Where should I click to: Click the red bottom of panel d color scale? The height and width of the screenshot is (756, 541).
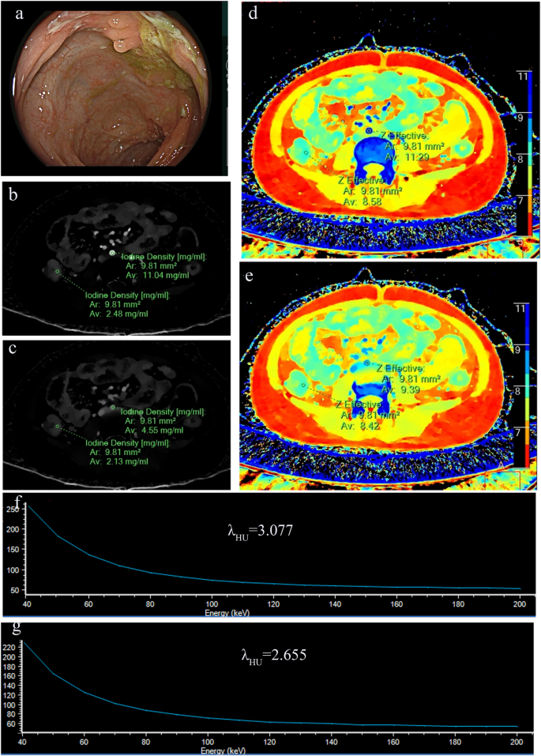point(524,224)
